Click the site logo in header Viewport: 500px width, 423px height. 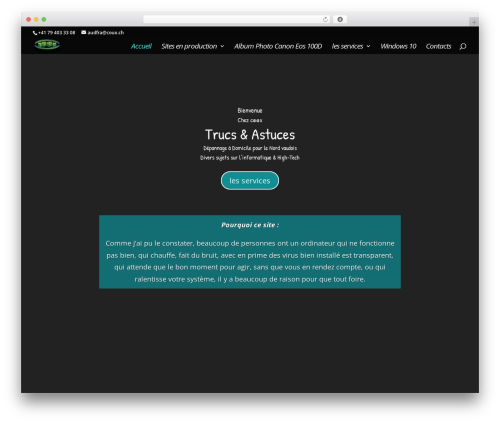47,44
